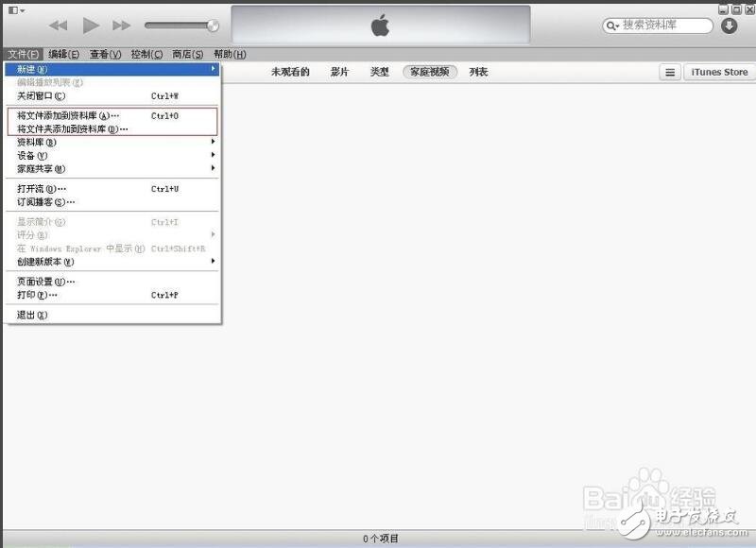Click the play button

pyautogui.click(x=90, y=26)
